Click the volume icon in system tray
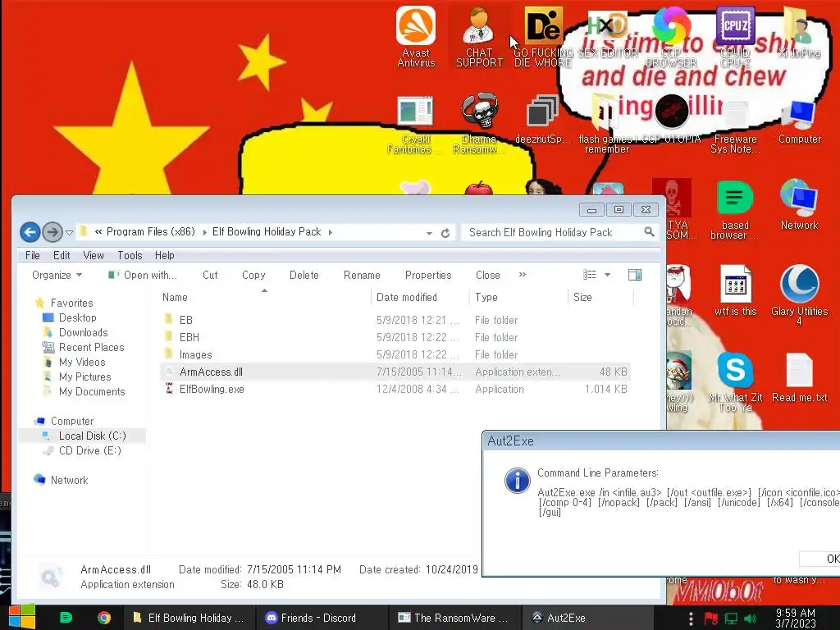The width and height of the screenshot is (840, 630). [750, 619]
